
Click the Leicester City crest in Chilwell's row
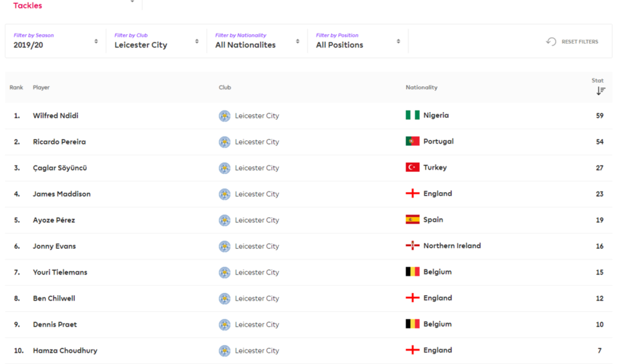[x=225, y=299]
